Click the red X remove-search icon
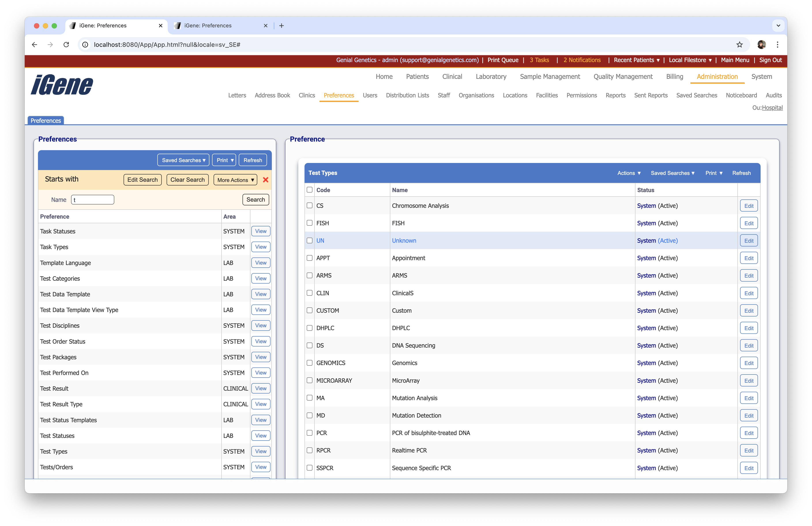Screen dimensions: 812x526 coord(265,180)
